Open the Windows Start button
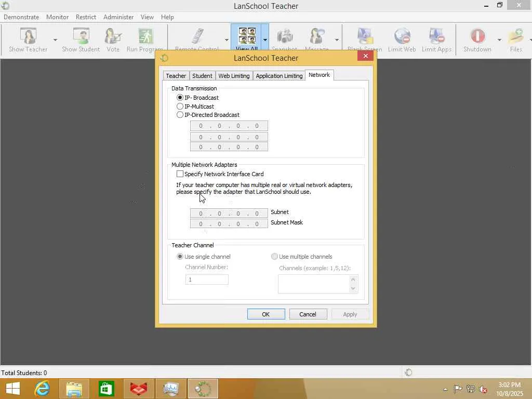This screenshot has width=532, height=399. click(x=13, y=389)
